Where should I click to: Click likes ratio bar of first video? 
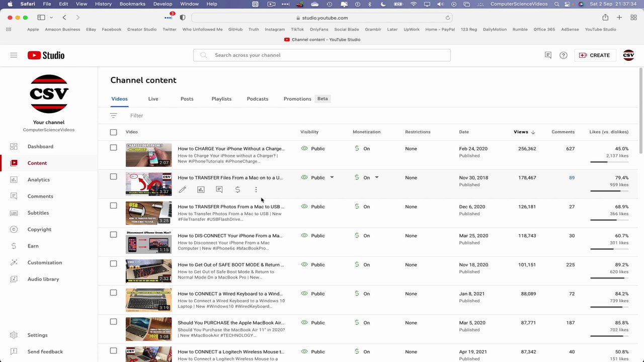click(x=609, y=162)
